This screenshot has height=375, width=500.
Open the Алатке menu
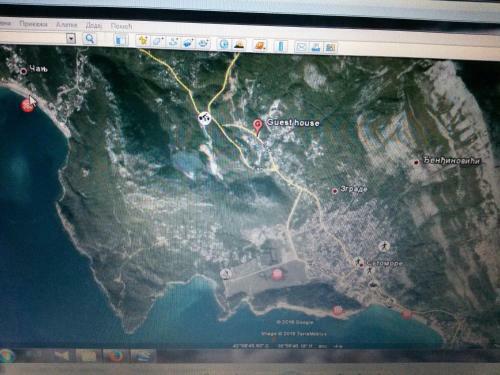[67, 25]
